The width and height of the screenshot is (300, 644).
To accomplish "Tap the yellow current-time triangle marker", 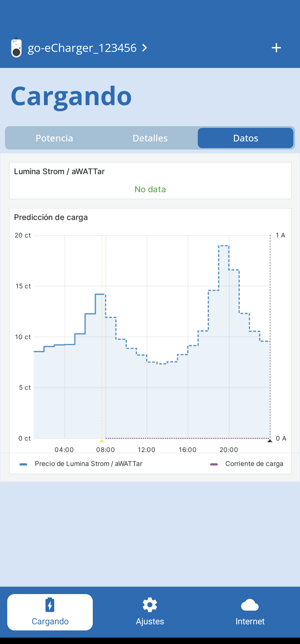I will point(102,440).
